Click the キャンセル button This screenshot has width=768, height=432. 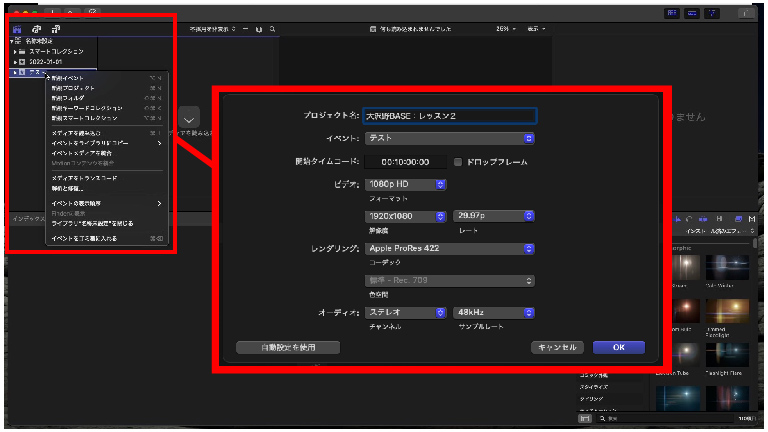coord(557,347)
